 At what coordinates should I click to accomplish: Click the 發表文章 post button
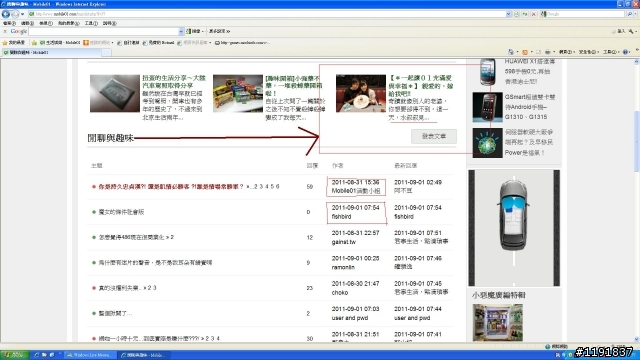(434, 136)
